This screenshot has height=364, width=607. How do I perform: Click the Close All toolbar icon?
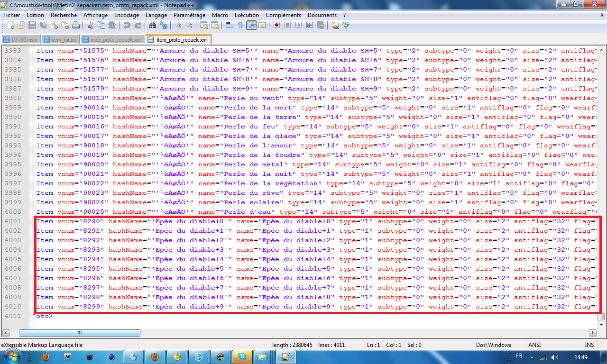(x=64, y=25)
